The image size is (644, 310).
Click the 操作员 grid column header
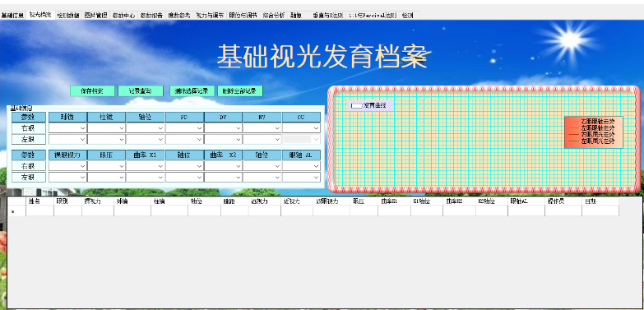pos(563,201)
